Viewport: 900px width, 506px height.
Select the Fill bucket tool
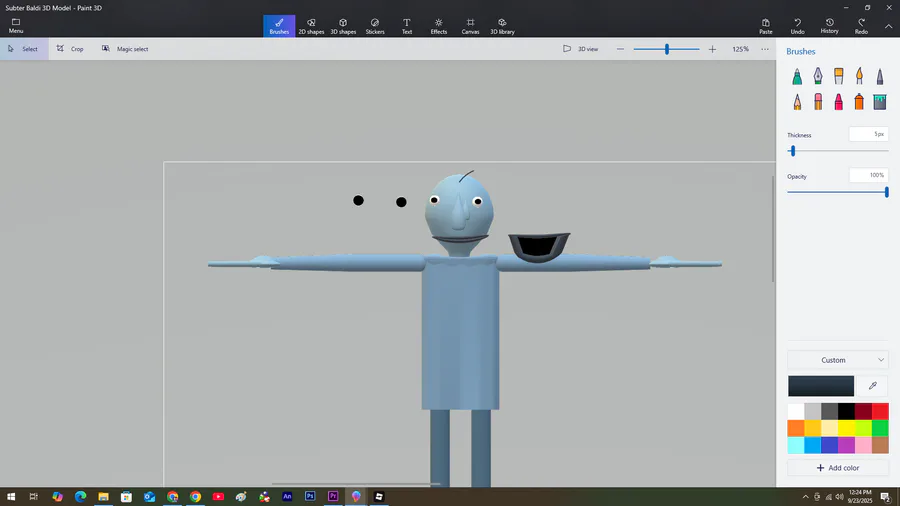tap(880, 102)
